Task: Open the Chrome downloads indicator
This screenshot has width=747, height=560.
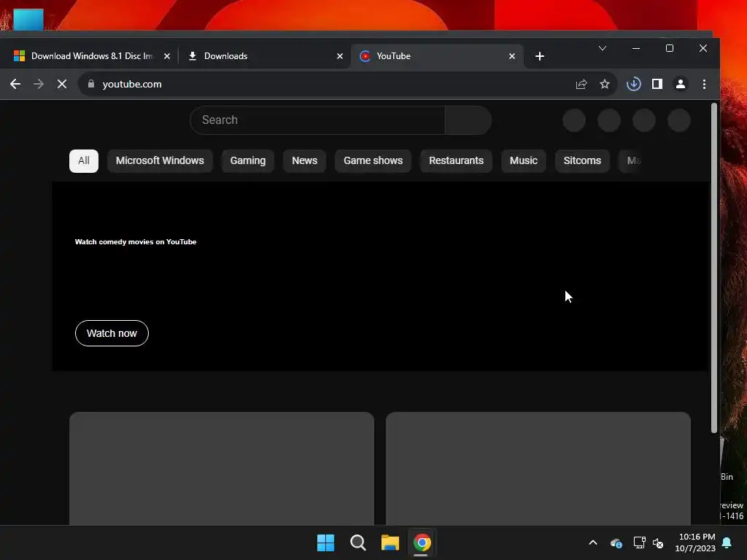Action: coord(634,85)
